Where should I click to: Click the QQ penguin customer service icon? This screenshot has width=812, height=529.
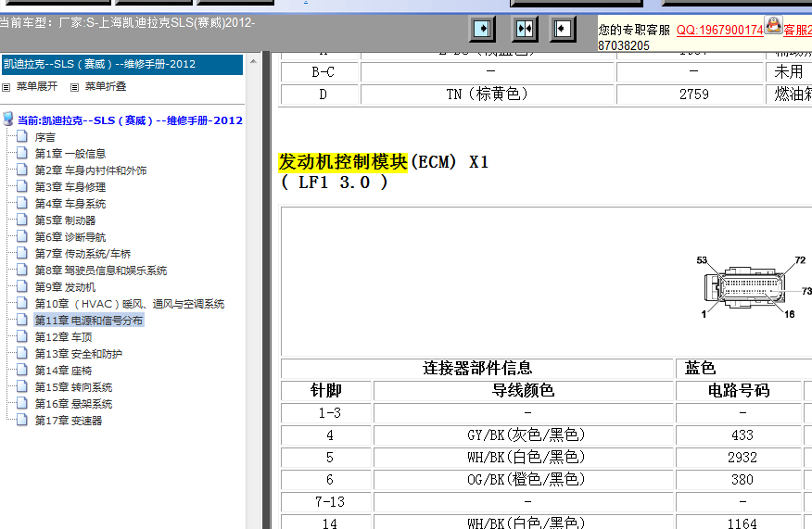[x=773, y=25]
